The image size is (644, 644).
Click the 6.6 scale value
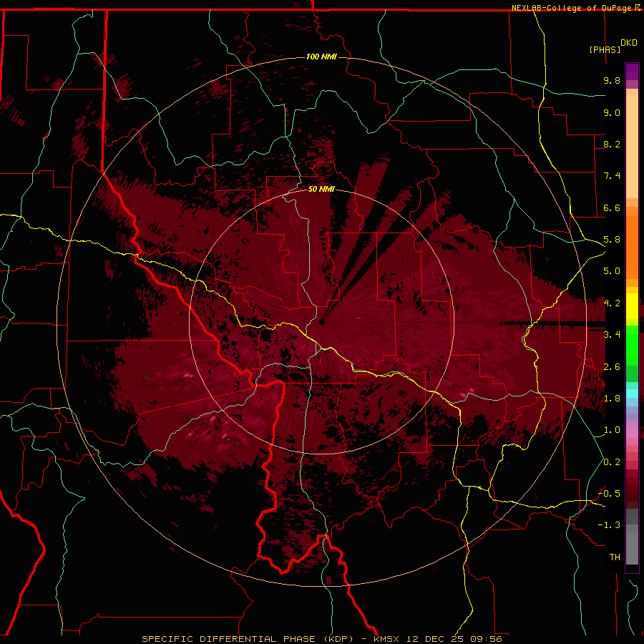(612, 208)
